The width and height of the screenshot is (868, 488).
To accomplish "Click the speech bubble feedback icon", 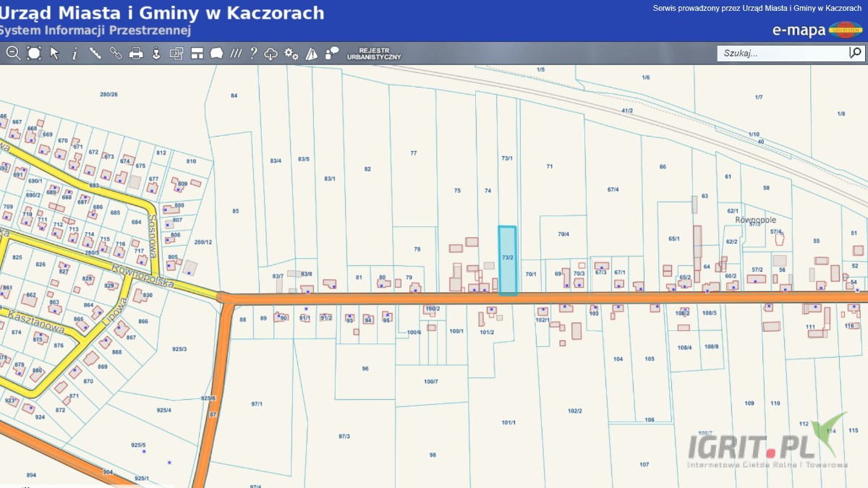I will point(332,53).
